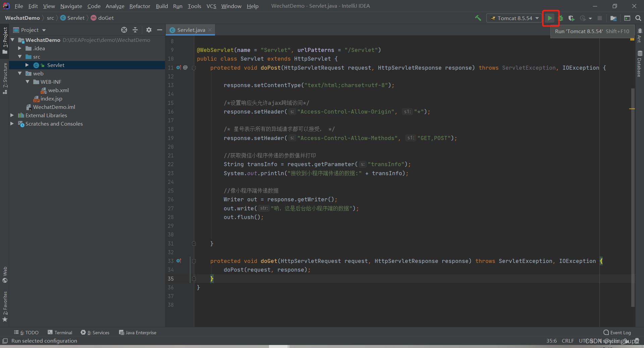Stop the running process
Image resolution: width=644 pixels, height=348 pixels.
600,18
